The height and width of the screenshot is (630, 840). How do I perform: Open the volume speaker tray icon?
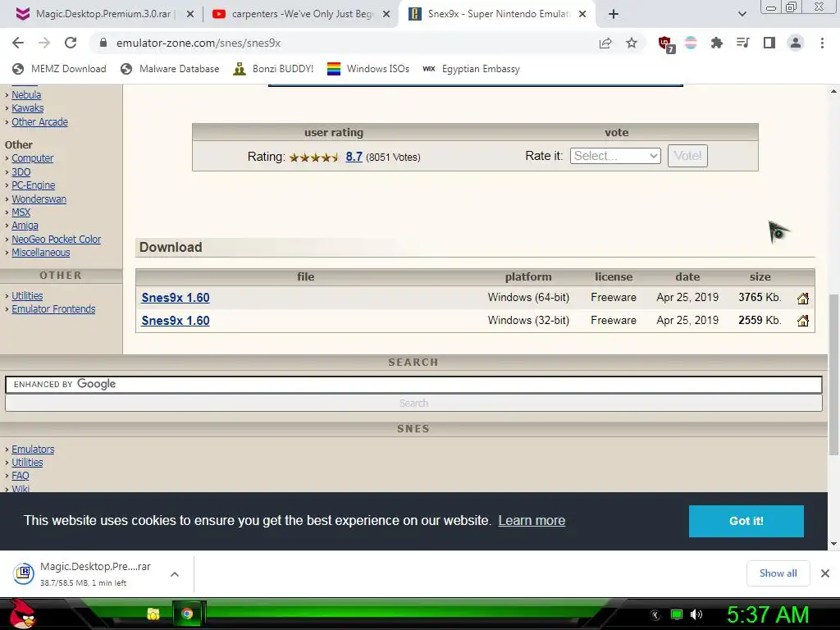[x=696, y=614]
